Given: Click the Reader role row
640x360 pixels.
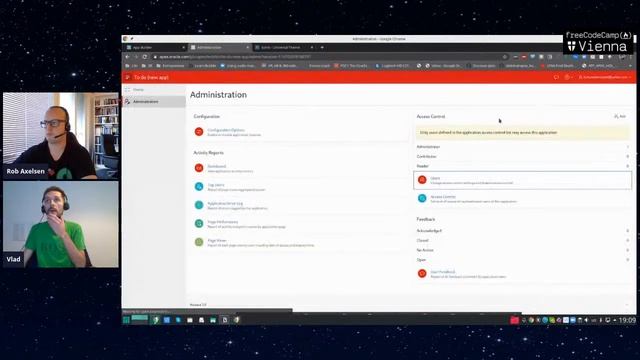Looking at the screenshot, I should tap(522, 166).
